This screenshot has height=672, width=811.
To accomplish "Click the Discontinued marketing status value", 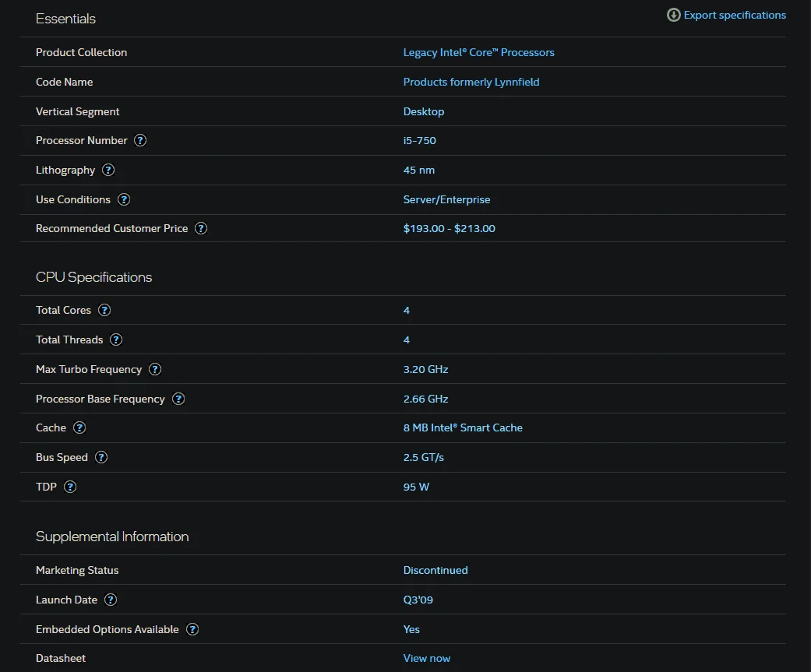I will (435, 570).
